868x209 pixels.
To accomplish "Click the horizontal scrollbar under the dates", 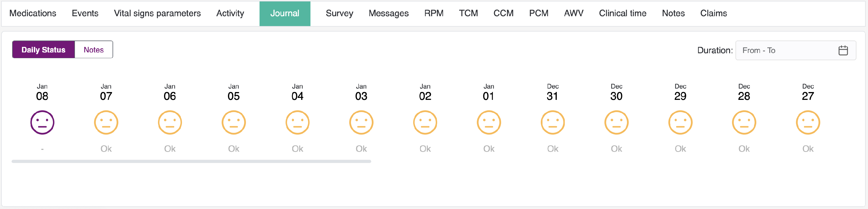I will [191, 162].
